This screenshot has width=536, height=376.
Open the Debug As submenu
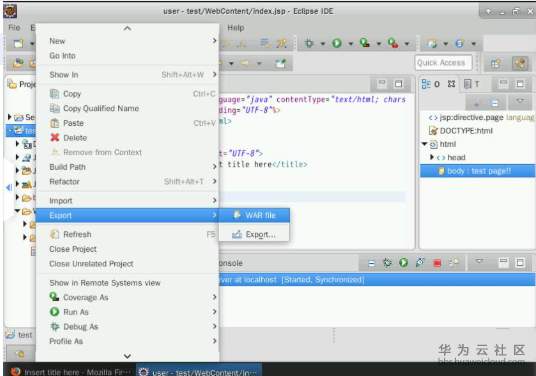click(x=127, y=327)
